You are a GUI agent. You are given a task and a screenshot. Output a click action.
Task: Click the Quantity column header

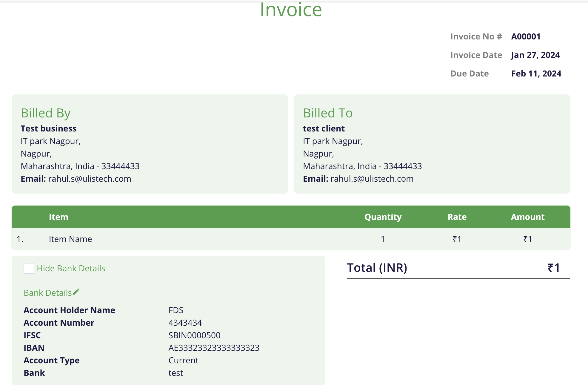click(x=383, y=217)
